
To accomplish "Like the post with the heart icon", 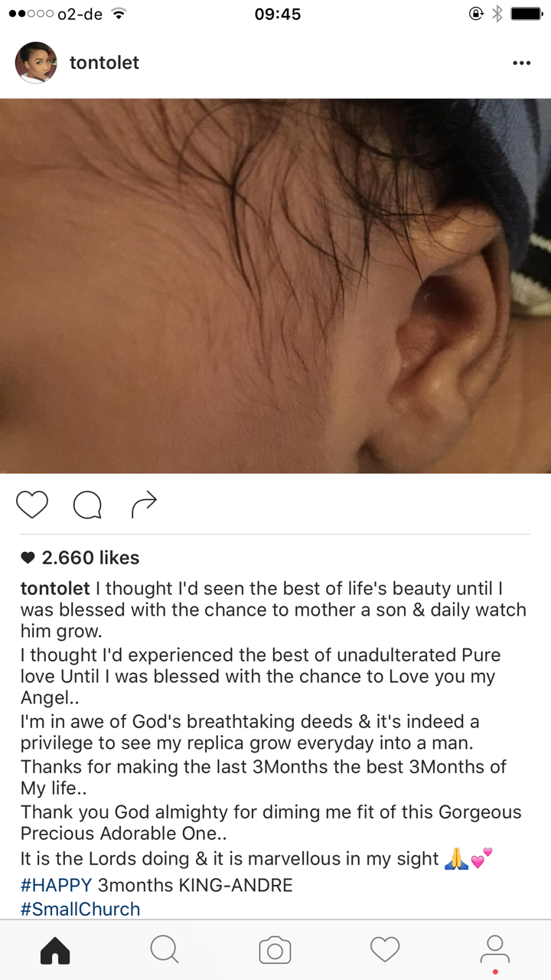I will (31, 505).
